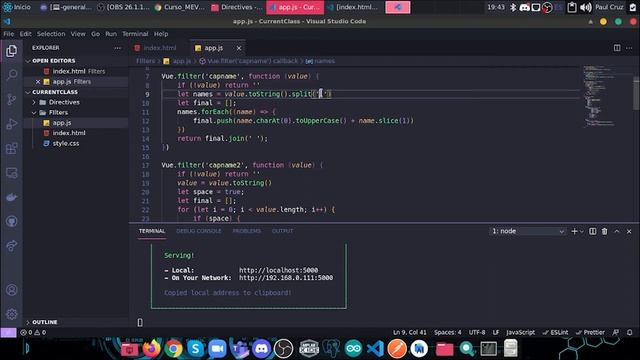The width and height of the screenshot is (640, 360).
Task: Open the Run menu
Action: click(x=111, y=34)
